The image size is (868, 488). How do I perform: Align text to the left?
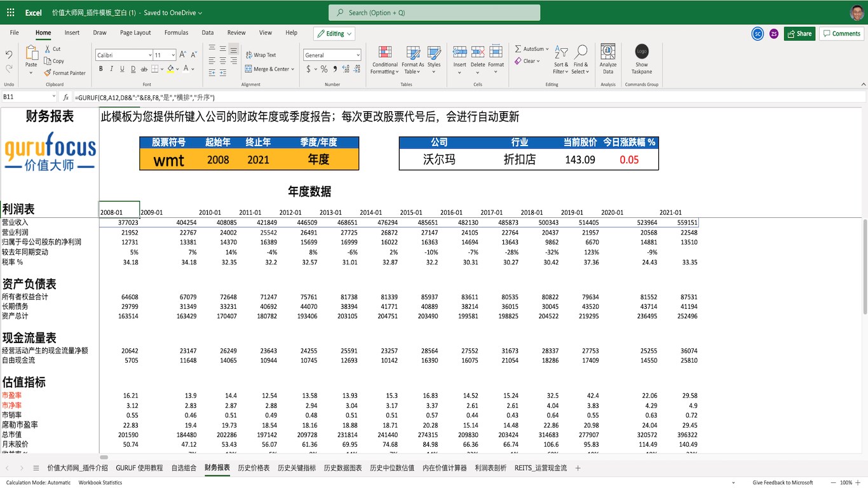click(x=212, y=62)
